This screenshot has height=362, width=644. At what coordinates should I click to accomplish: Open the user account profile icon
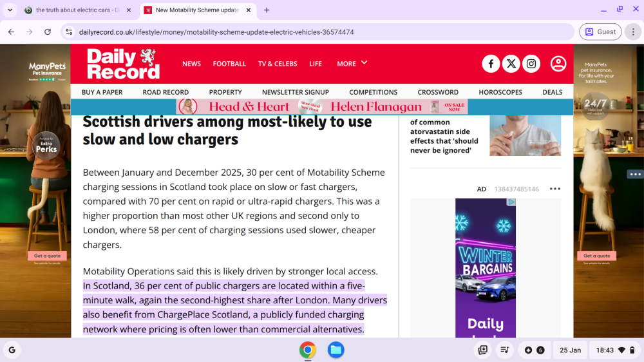tap(558, 64)
